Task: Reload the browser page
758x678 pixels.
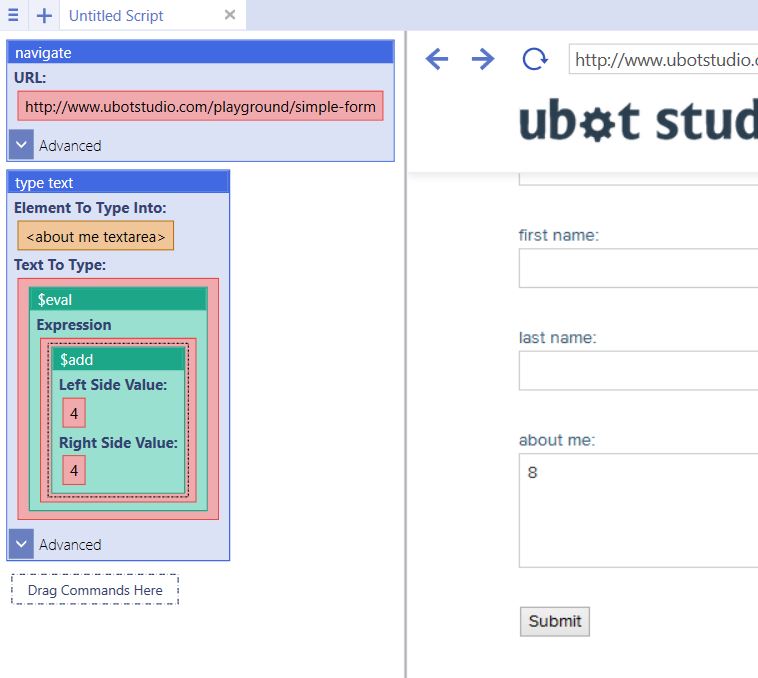Action: pyautogui.click(x=535, y=59)
